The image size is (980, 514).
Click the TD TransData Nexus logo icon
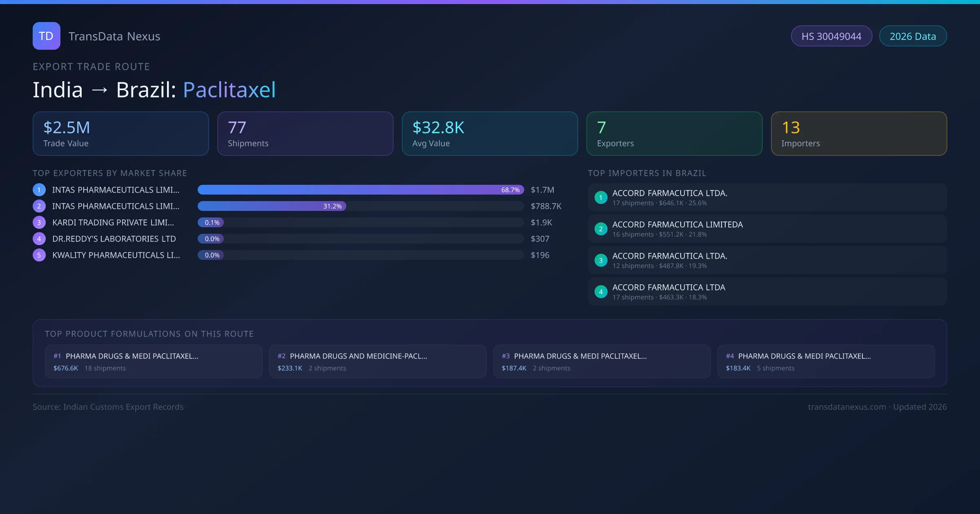46,36
